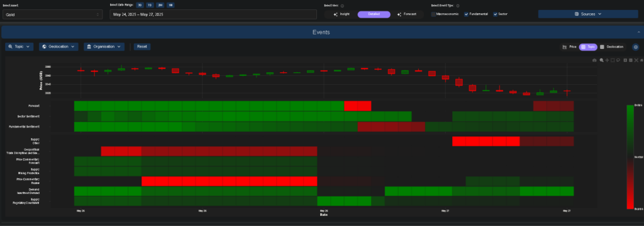Open the Gold asset dropdown
The height and width of the screenshot is (226, 644).
(53, 14)
